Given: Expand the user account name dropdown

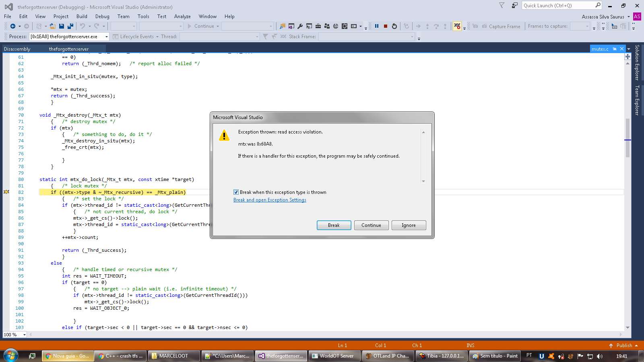Looking at the screenshot, I should click(x=628, y=16).
